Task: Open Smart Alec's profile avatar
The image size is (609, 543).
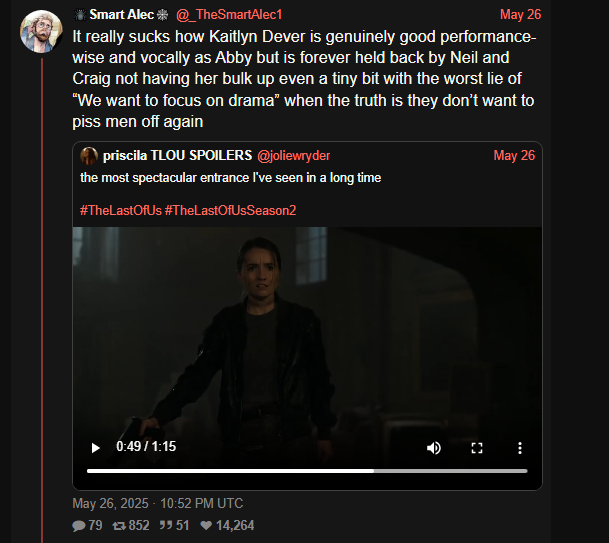Action: pos(41,31)
